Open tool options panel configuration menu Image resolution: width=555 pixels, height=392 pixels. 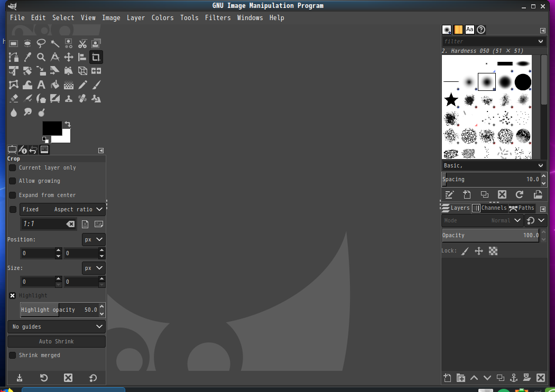[x=101, y=151]
